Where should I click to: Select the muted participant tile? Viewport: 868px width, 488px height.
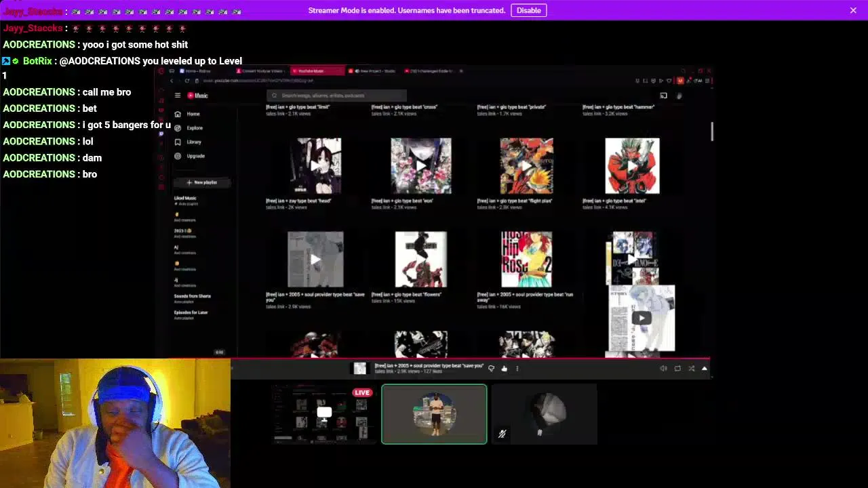tap(545, 414)
